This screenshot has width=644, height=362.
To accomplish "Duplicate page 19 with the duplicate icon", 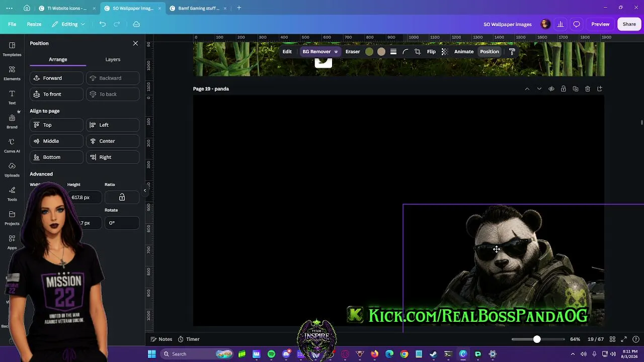I will 576,89.
